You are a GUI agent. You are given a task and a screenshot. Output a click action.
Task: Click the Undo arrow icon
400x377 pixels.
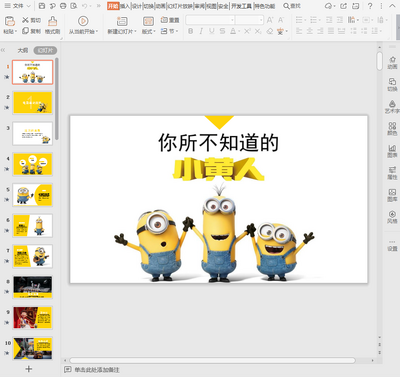pos(85,6)
